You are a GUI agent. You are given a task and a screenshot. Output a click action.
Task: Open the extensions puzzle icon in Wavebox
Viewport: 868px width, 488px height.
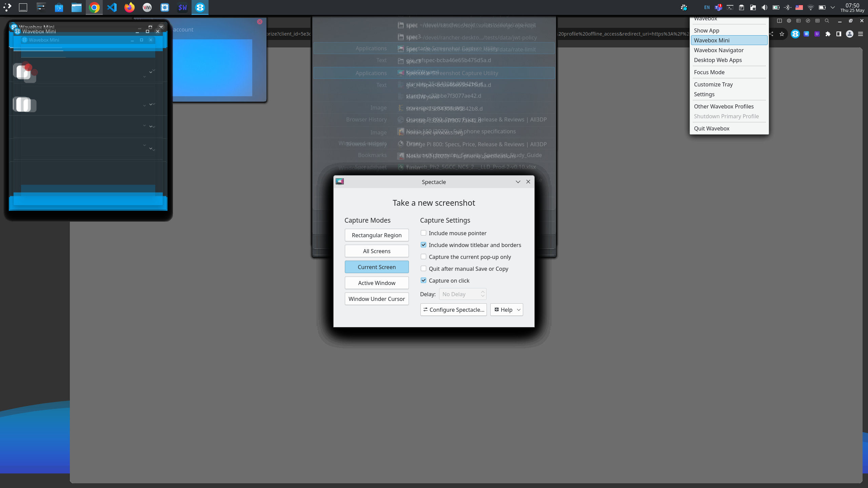[828, 34]
